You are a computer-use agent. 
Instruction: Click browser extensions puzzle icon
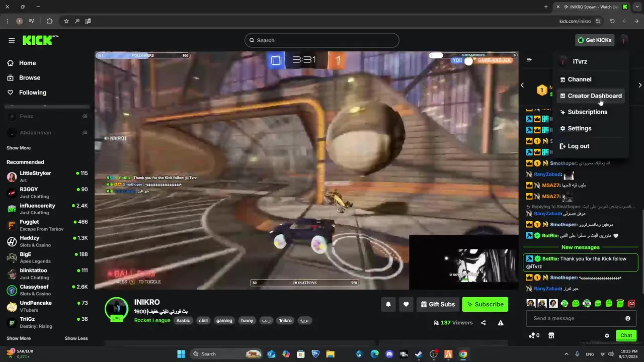coord(49,21)
